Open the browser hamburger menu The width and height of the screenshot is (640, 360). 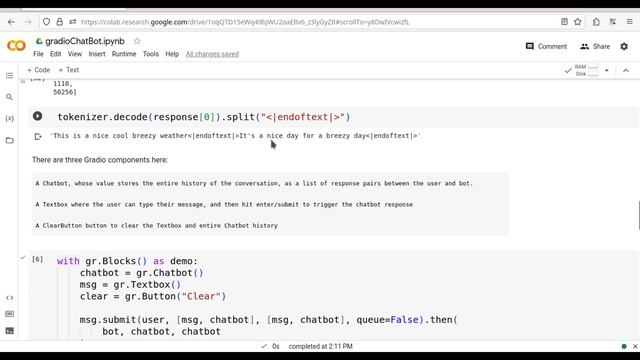point(629,22)
